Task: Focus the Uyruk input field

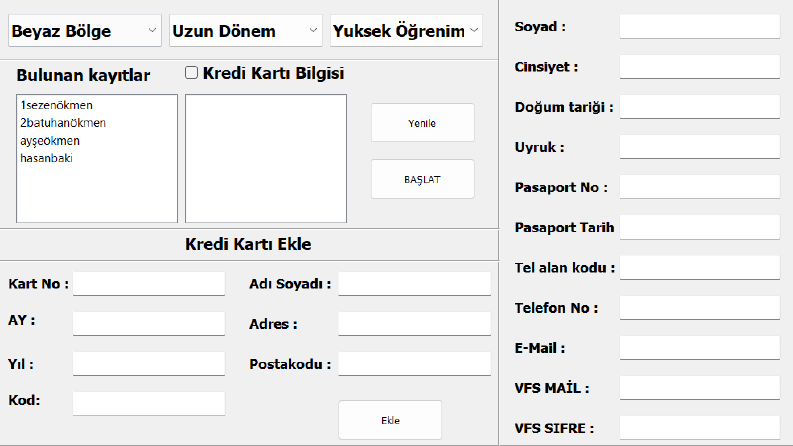Action: click(700, 147)
